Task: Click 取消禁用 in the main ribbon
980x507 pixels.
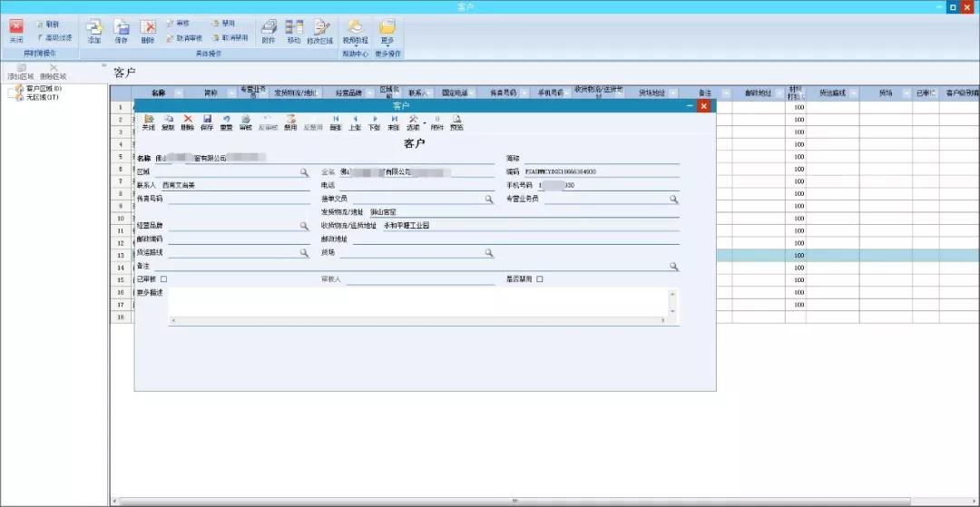Action: 230,38
